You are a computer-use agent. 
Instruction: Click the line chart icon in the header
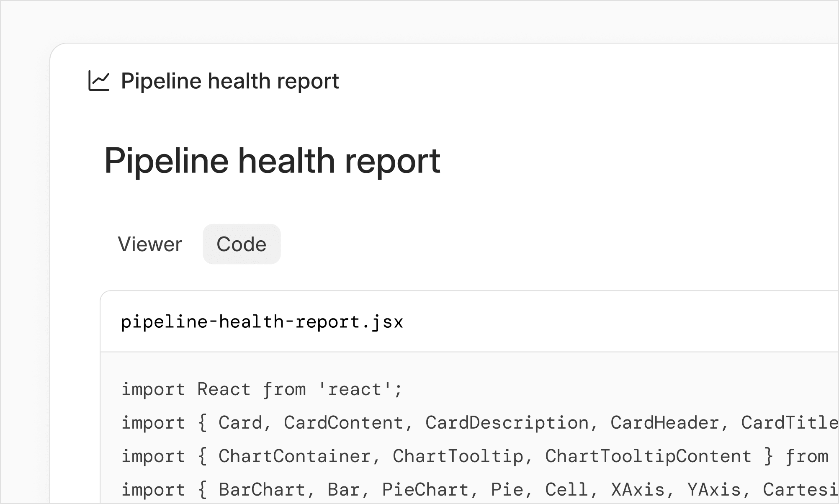coord(99,81)
